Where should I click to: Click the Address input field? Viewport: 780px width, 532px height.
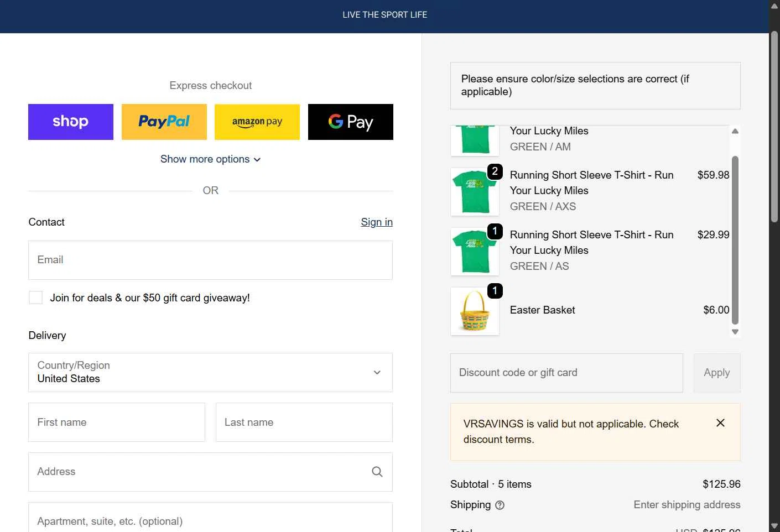(210, 472)
